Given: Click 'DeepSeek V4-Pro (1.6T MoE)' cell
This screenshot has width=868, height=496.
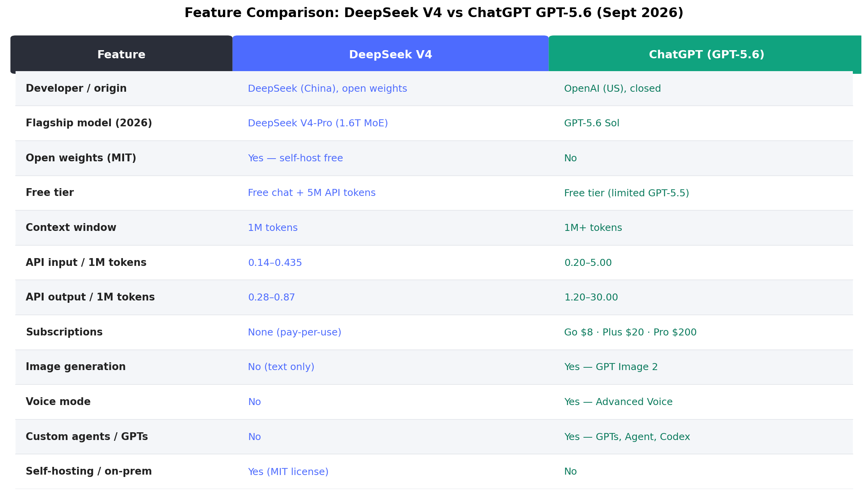Looking at the screenshot, I should pos(318,123).
